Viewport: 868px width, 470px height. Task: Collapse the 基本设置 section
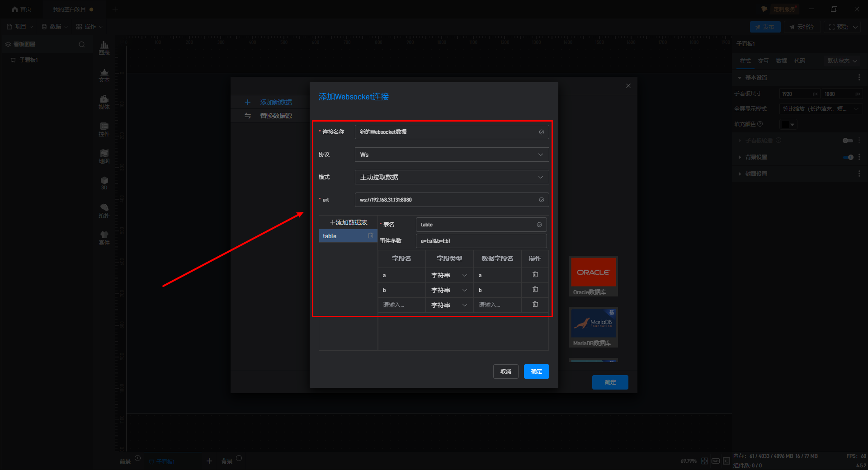pyautogui.click(x=740, y=78)
